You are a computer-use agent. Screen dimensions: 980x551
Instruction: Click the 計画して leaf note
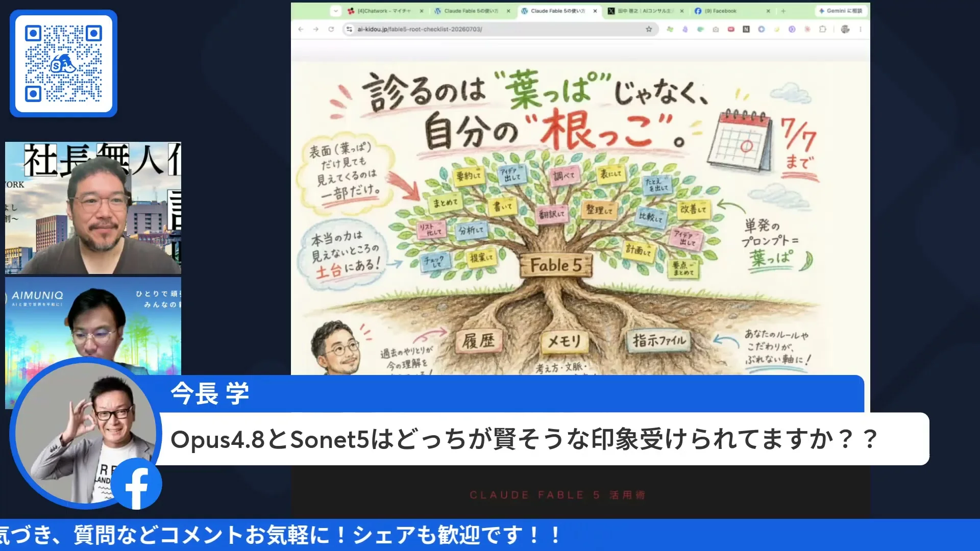pyautogui.click(x=639, y=250)
